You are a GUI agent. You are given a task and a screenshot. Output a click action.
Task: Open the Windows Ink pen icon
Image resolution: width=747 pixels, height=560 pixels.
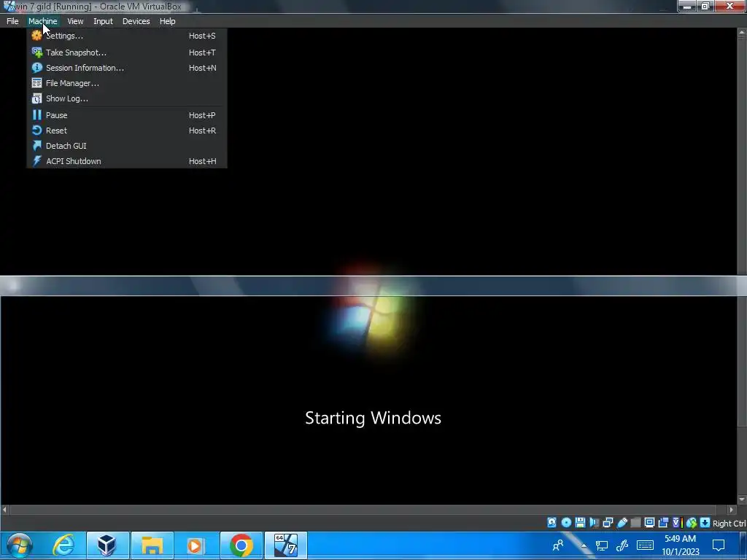tap(622, 545)
